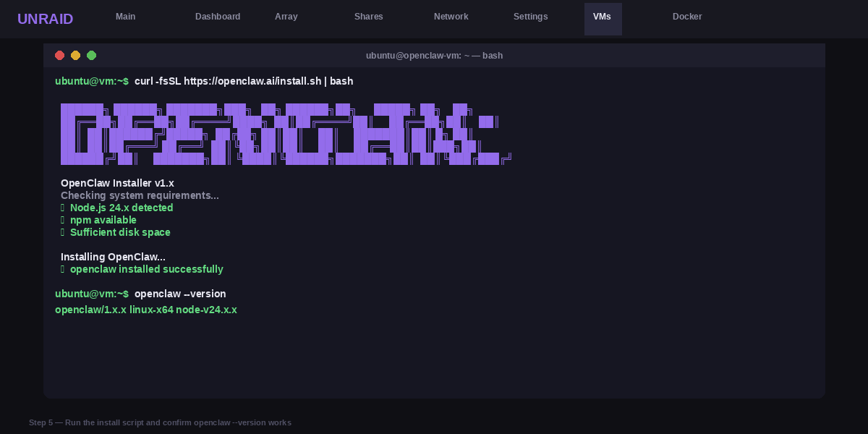
Task: Close the terminal with the red button
Action: click(60, 56)
